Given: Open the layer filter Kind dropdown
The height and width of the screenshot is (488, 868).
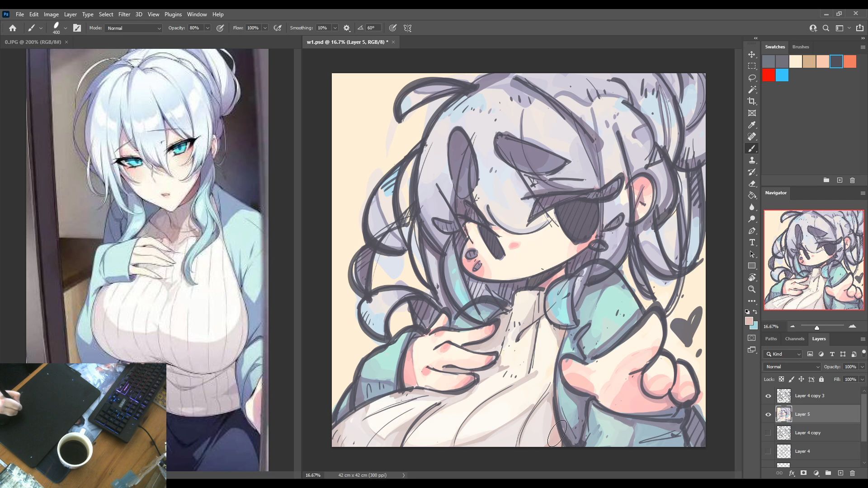Looking at the screenshot, I should pos(783,354).
